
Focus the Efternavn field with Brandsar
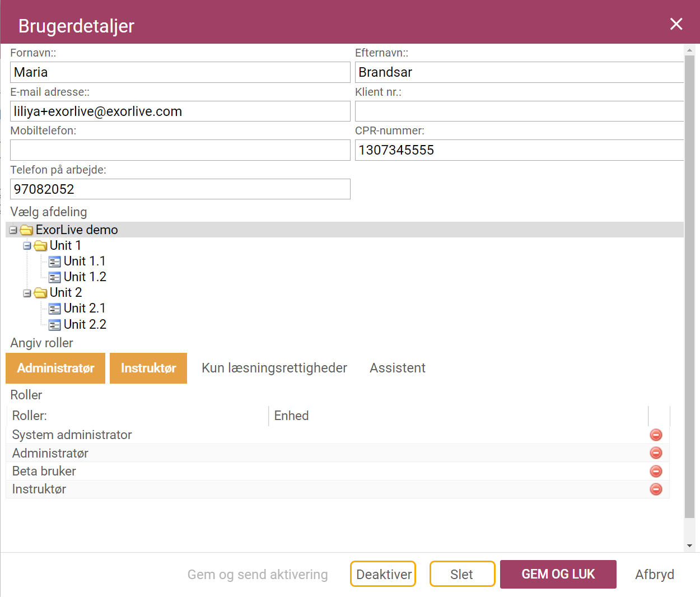(519, 72)
